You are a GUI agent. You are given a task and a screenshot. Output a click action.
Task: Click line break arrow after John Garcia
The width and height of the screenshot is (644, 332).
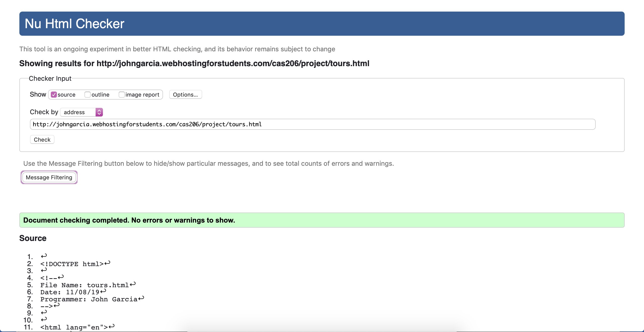click(141, 298)
